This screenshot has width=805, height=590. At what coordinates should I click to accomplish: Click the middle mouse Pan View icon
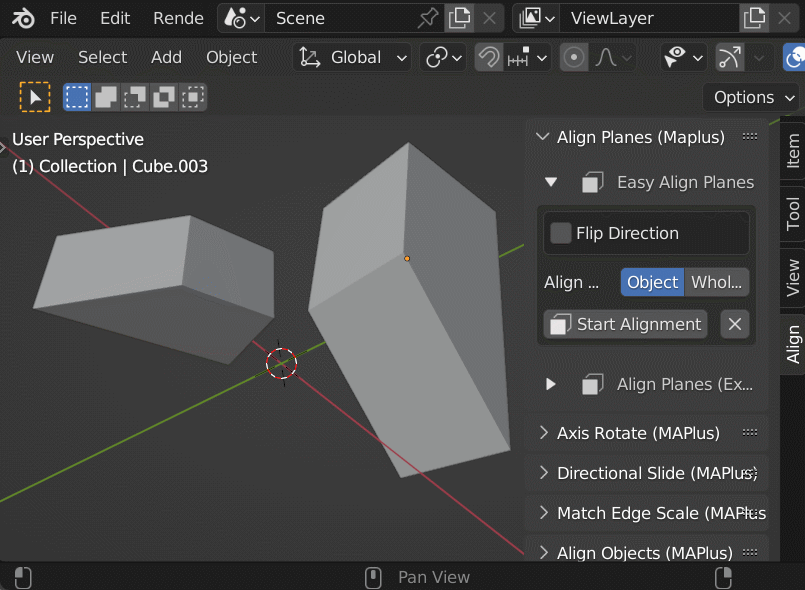[373, 577]
